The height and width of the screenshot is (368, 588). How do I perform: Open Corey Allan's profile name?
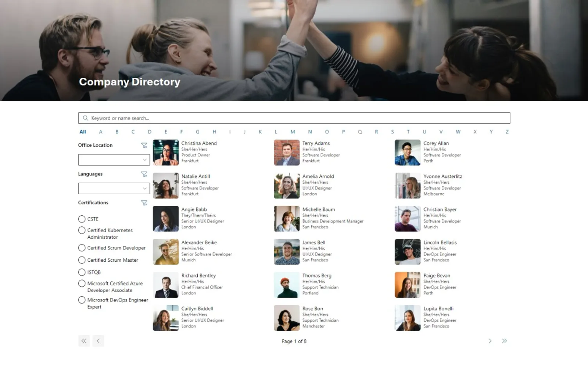[436, 143]
